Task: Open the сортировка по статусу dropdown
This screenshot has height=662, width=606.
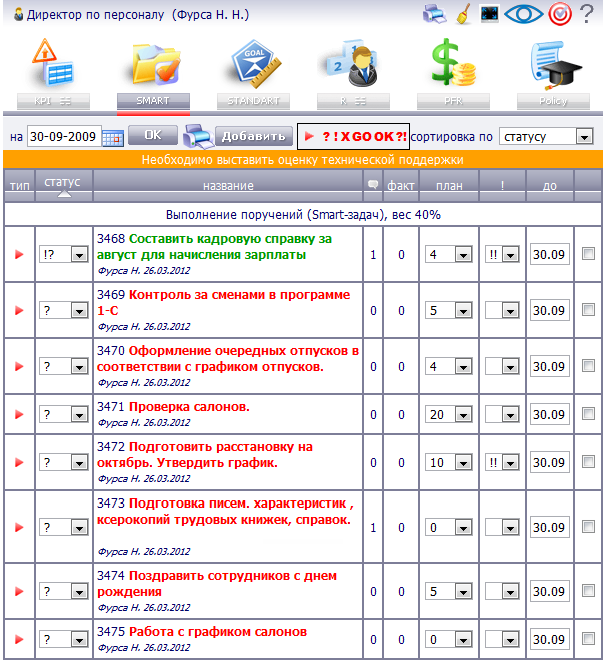Action: (546, 137)
